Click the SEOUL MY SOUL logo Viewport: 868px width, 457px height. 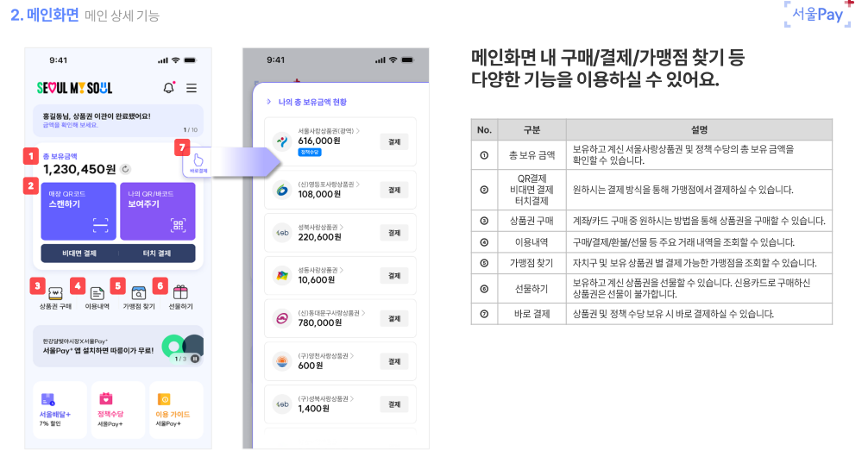pos(75,88)
